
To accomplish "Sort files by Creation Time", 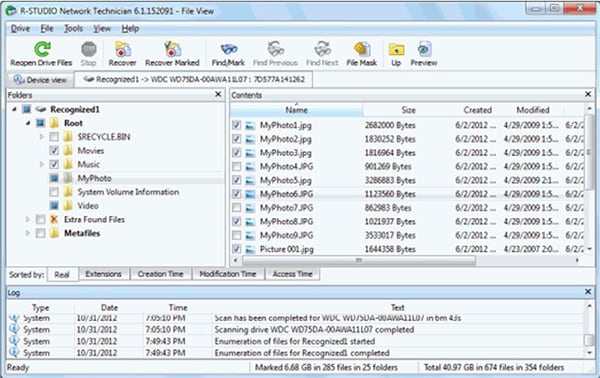I will click(161, 274).
